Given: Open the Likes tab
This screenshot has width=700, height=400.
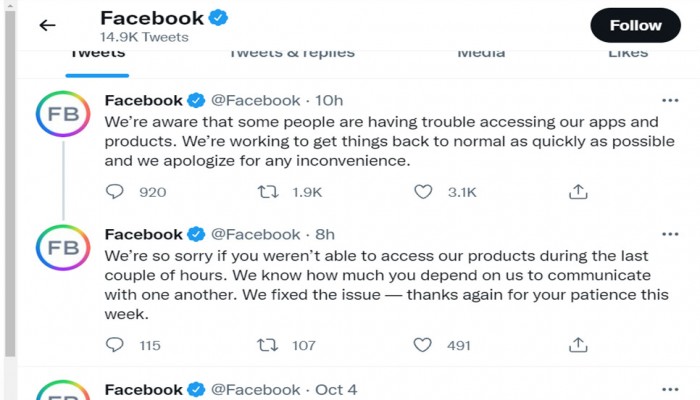Looking at the screenshot, I should (628, 54).
